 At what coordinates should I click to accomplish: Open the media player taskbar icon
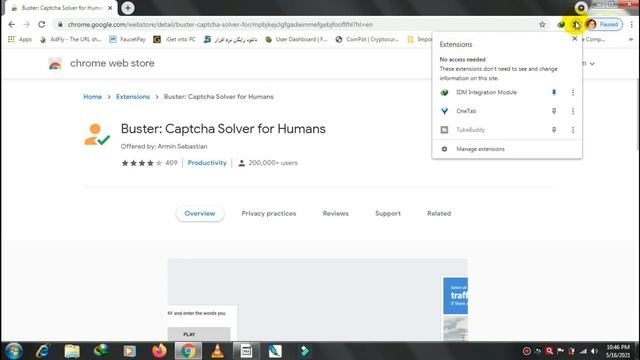pos(130,351)
